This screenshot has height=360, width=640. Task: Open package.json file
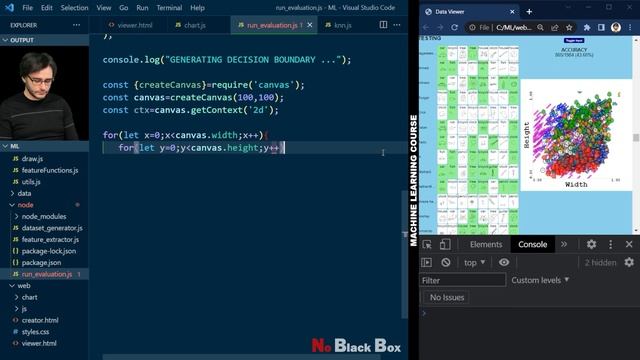coord(41,262)
